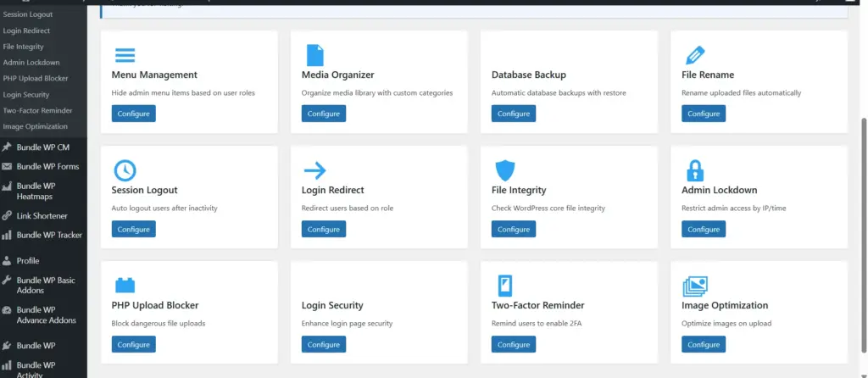Click the chart icon beside Bundle WP Heatmaps
Viewport: 868px width, 378px height.
[7, 186]
